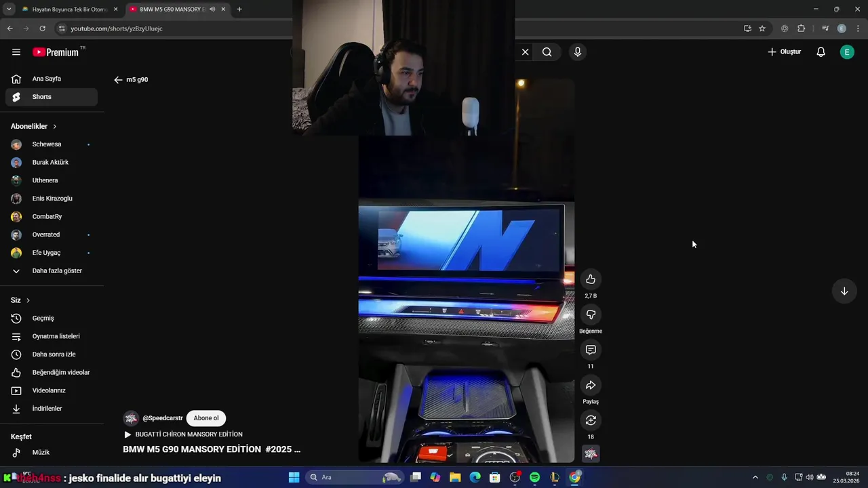868x488 pixels.
Task: Bookmark this page with star icon
Action: point(762,28)
